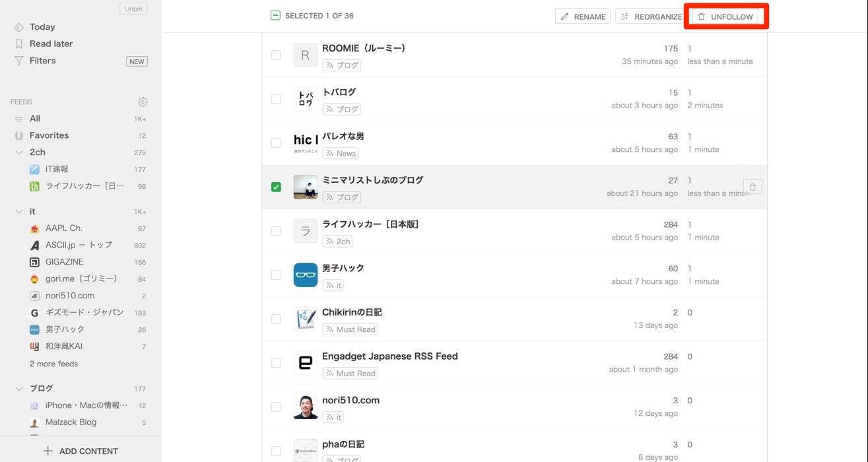868x462 pixels.
Task: Check 男子ハック row checkbox
Action: pyautogui.click(x=276, y=275)
